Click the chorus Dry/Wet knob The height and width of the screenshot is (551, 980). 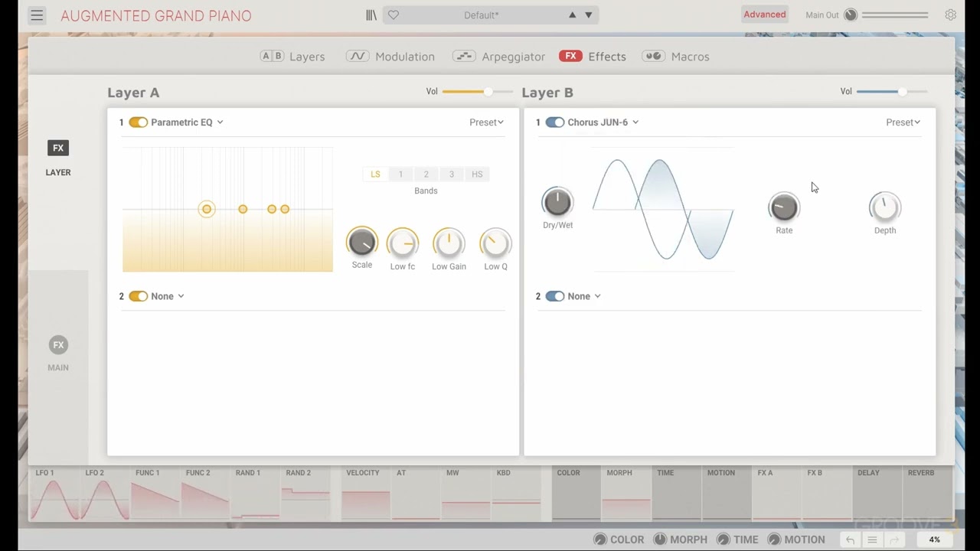click(x=557, y=202)
